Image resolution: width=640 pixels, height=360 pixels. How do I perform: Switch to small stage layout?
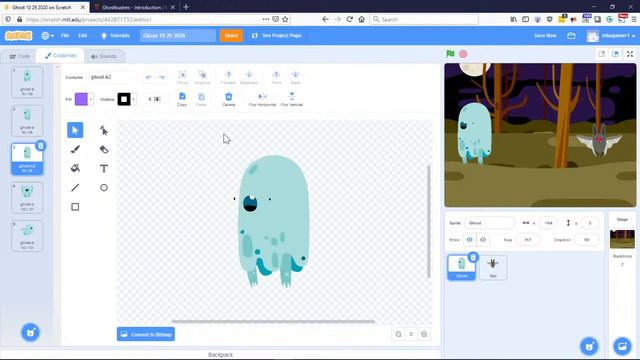(601, 54)
